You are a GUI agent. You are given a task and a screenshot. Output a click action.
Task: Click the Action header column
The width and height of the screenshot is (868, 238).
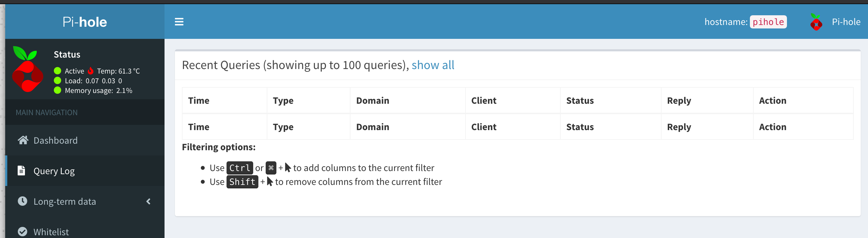tap(803, 101)
